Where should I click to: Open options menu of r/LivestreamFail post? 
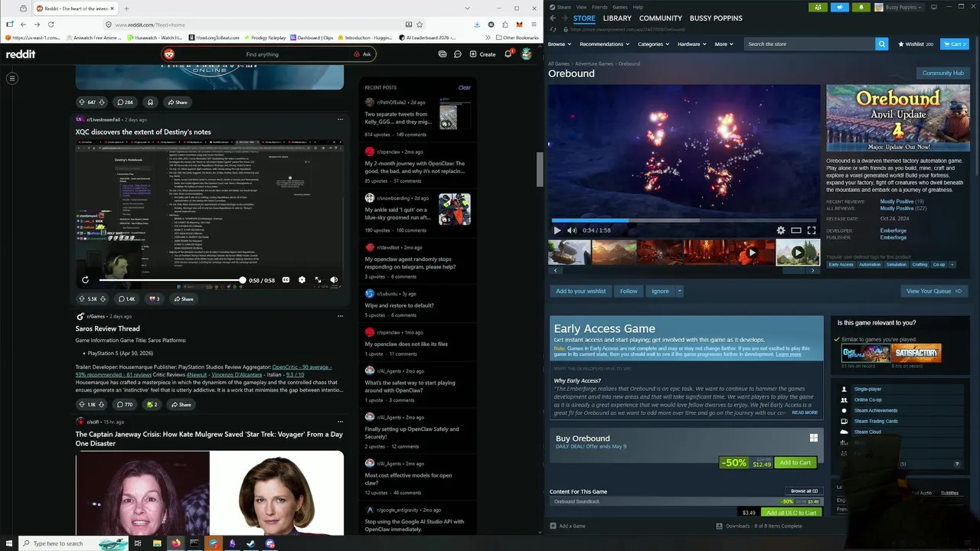(x=340, y=119)
